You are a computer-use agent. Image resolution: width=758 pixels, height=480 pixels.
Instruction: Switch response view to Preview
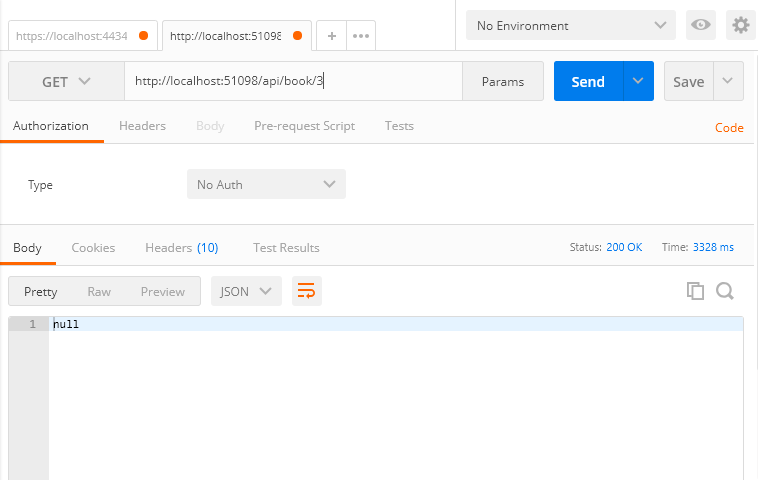click(162, 291)
